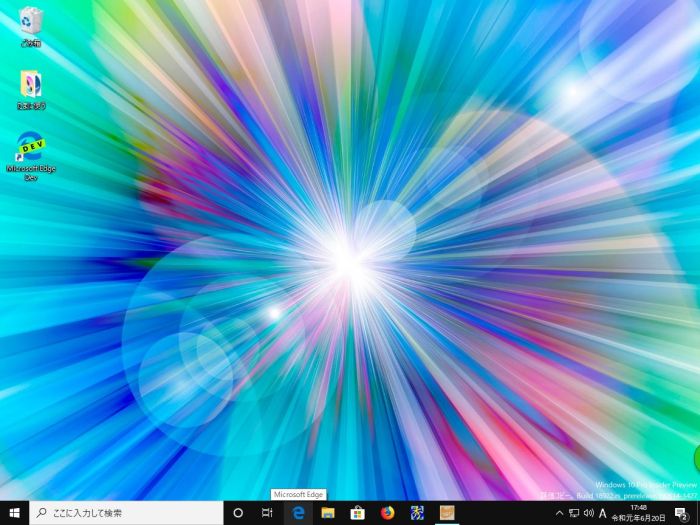This screenshot has height=525, width=700.
Task: Open File Explorer from the taskbar
Action: click(328, 512)
